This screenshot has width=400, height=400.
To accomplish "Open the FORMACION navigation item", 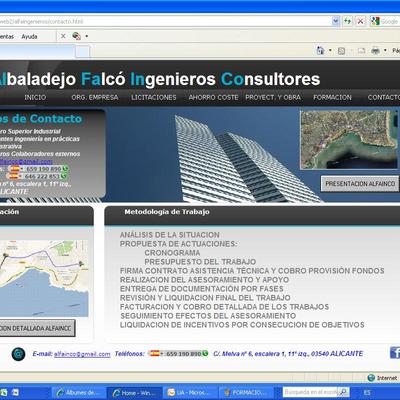I will 332,97.
